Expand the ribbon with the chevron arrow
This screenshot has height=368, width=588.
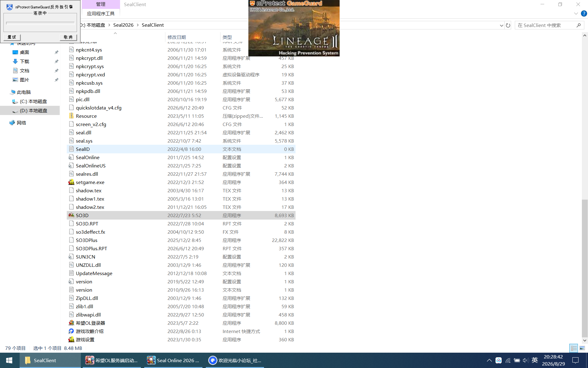point(576,13)
